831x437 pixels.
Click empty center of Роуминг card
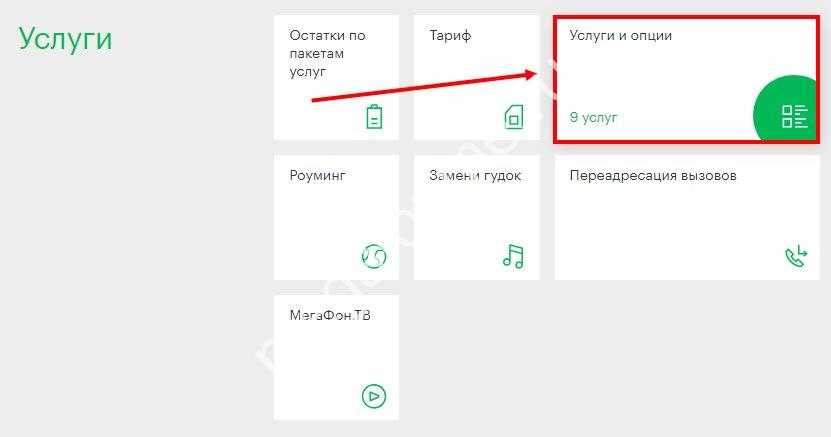(336, 217)
